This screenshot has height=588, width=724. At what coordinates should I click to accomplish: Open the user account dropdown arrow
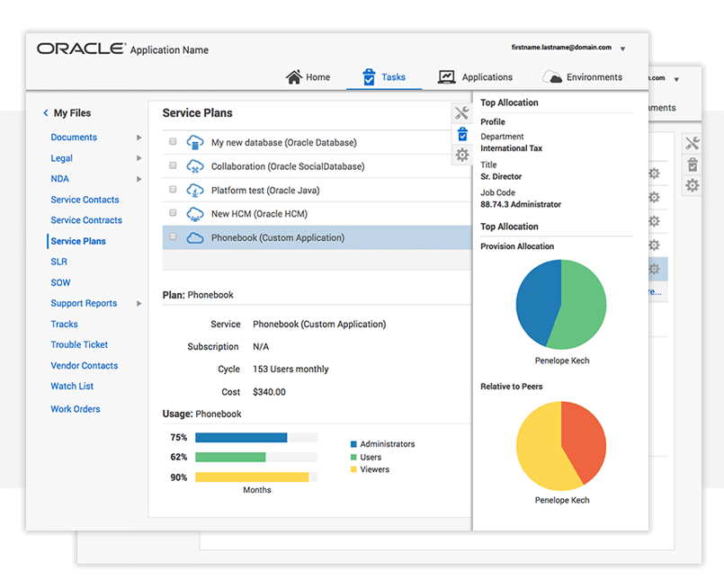point(623,49)
